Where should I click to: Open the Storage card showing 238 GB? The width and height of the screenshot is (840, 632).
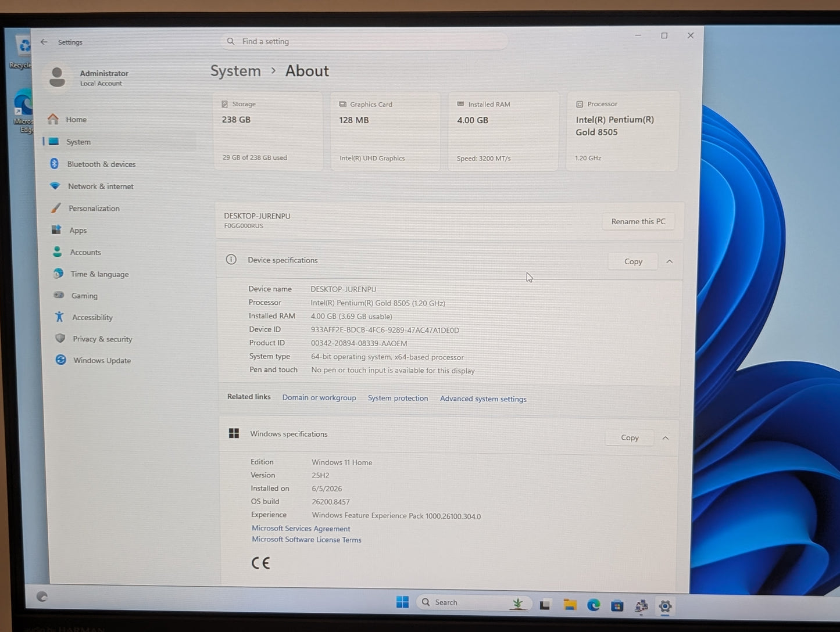268,131
